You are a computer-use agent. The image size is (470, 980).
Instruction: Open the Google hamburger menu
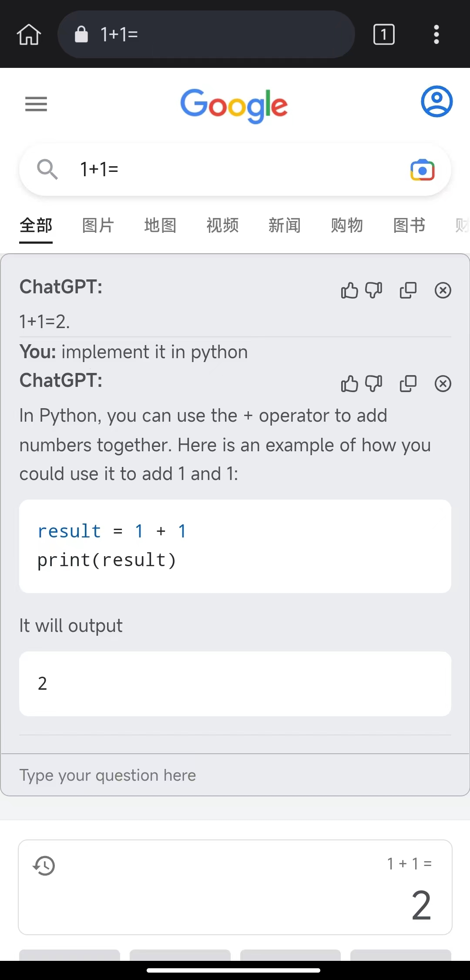(x=36, y=104)
